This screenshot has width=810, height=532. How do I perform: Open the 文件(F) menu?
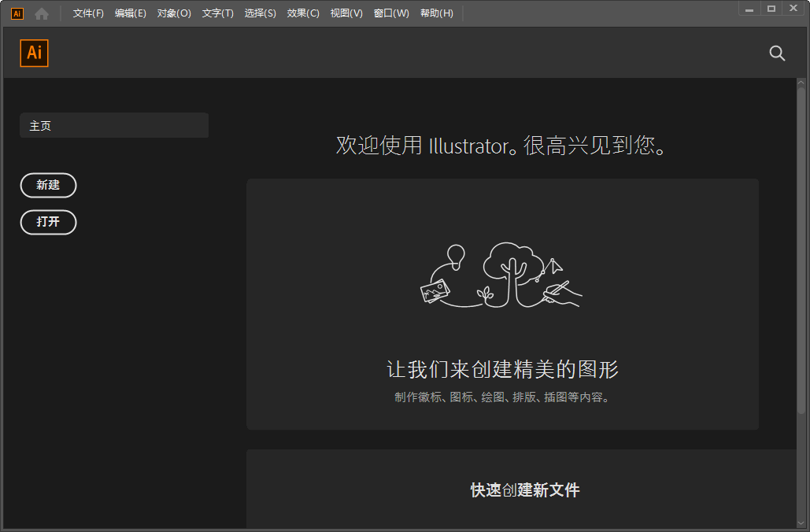[x=88, y=13]
